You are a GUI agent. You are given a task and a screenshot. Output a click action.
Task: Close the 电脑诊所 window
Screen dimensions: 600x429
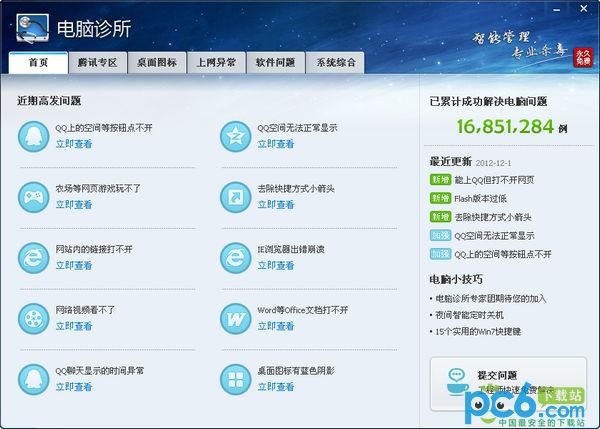coord(584,8)
